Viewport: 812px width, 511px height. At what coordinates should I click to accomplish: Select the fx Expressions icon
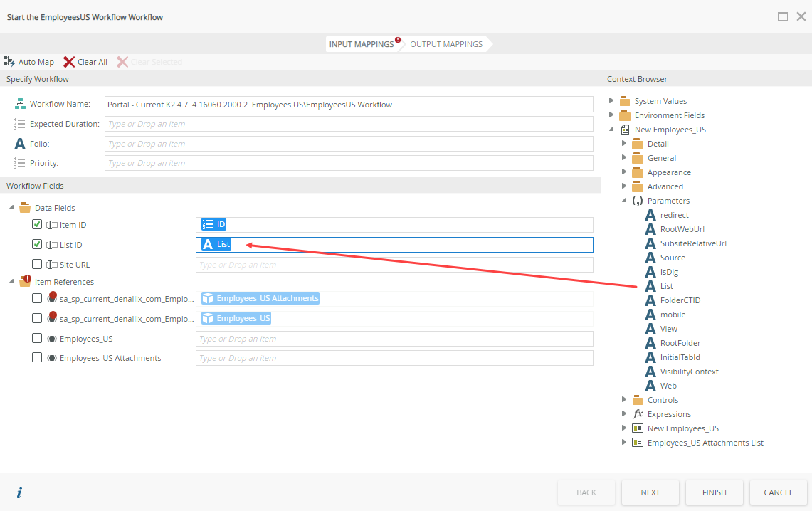[x=638, y=414]
